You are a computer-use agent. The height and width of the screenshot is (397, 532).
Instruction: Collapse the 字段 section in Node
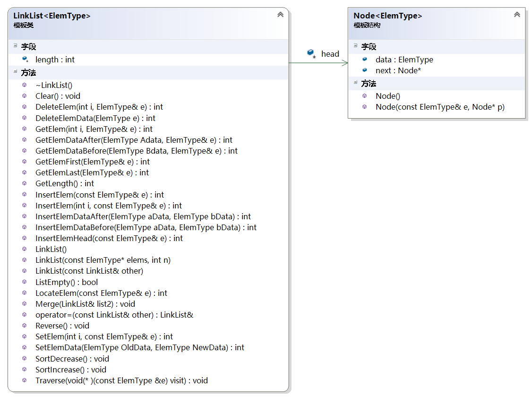click(x=356, y=46)
